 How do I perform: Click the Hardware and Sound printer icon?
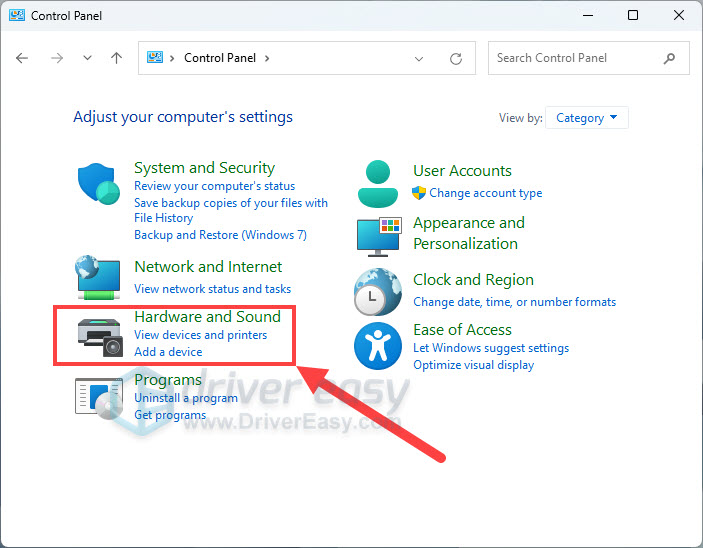pyautogui.click(x=100, y=337)
